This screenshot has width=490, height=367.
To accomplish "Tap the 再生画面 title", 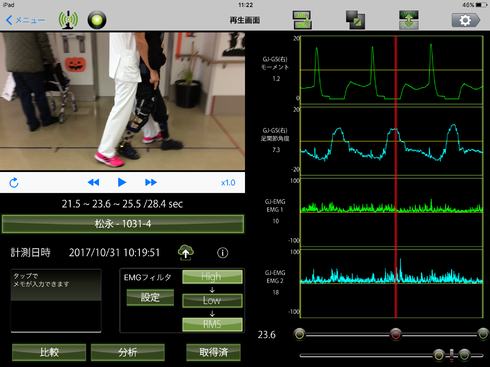I will pos(245,20).
